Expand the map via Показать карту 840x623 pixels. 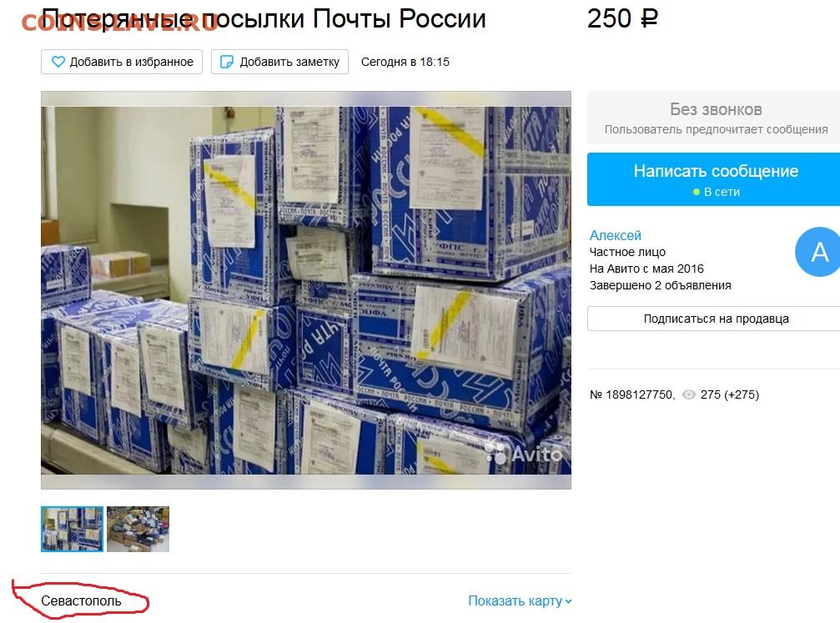[x=520, y=601]
